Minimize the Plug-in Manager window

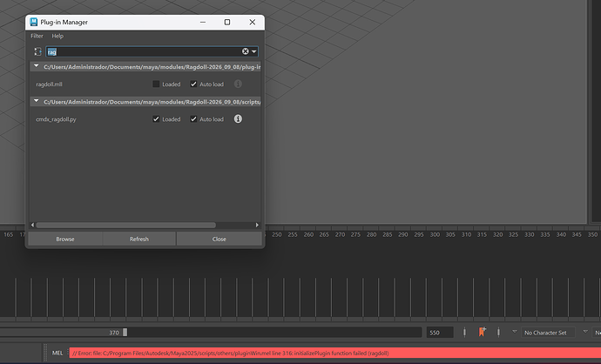click(x=203, y=23)
